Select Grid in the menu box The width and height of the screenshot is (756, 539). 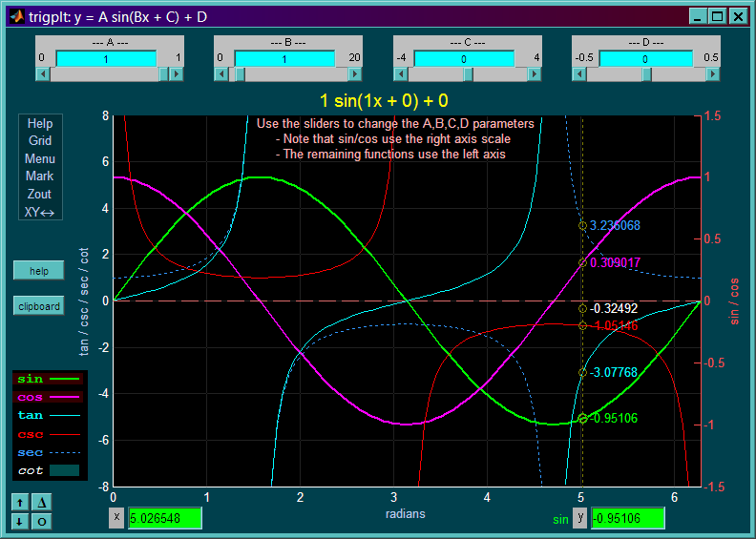[x=40, y=140]
